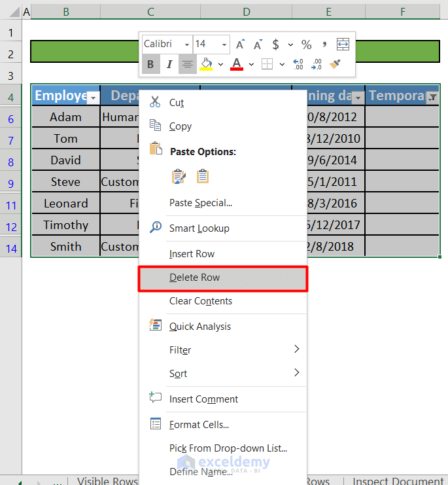Select row 14 header
This screenshot has width=448, height=485.
pos(11,248)
